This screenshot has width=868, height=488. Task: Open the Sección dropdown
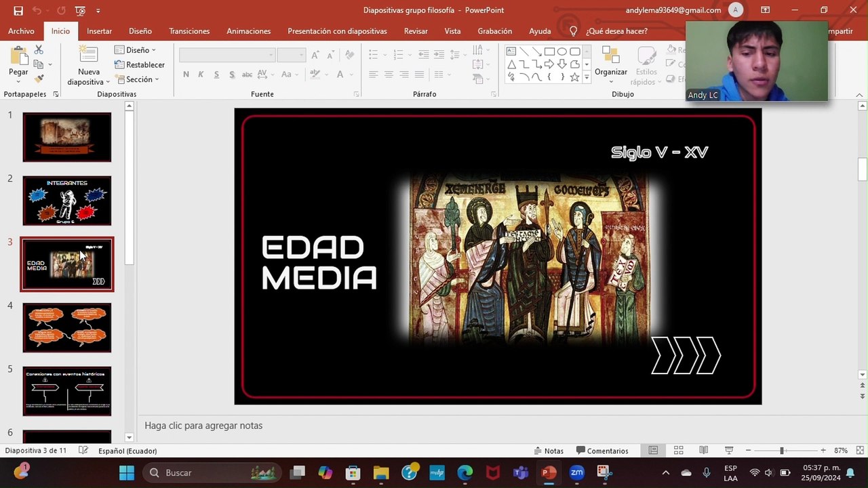pyautogui.click(x=136, y=79)
